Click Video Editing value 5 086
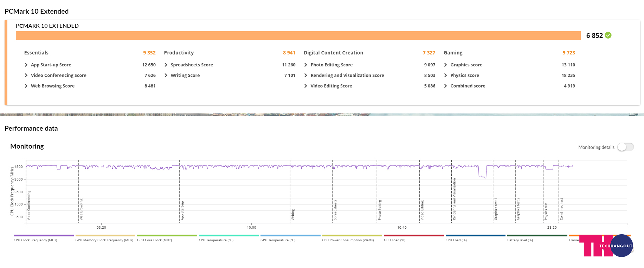This screenshot has width=644, height=268. [x=430, y=86]
